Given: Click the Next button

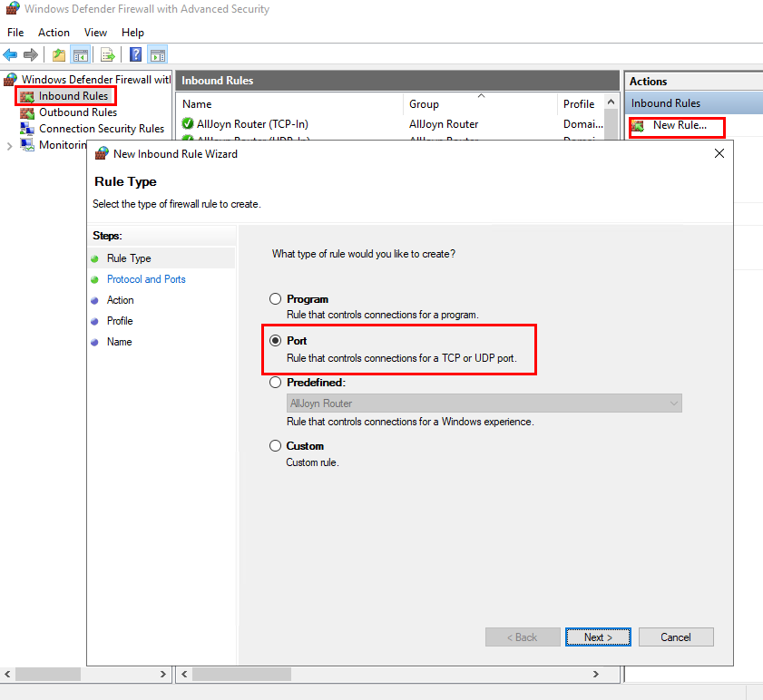Looking at the screenshot, I should coord(598,637).
